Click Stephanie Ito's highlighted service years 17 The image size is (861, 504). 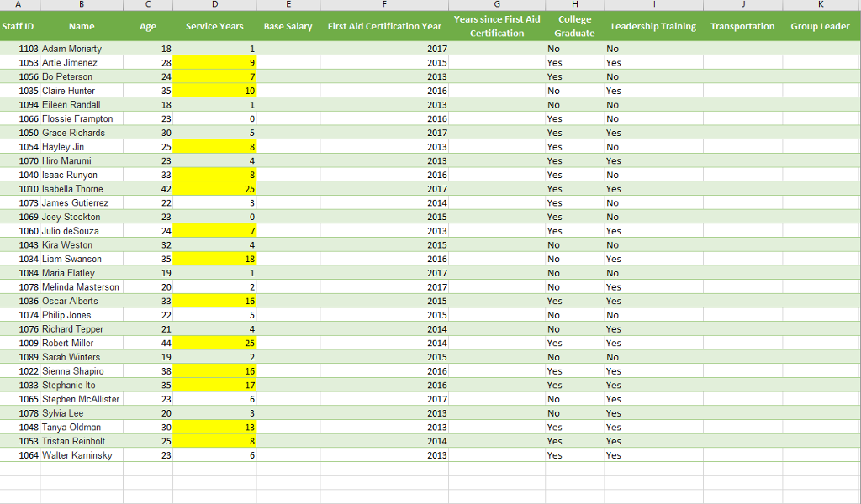[x=214, y=385]
